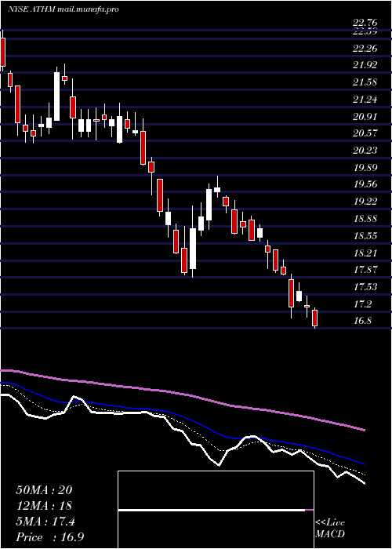
Task: Select the 20.57 price axis label
Action: 365,133
